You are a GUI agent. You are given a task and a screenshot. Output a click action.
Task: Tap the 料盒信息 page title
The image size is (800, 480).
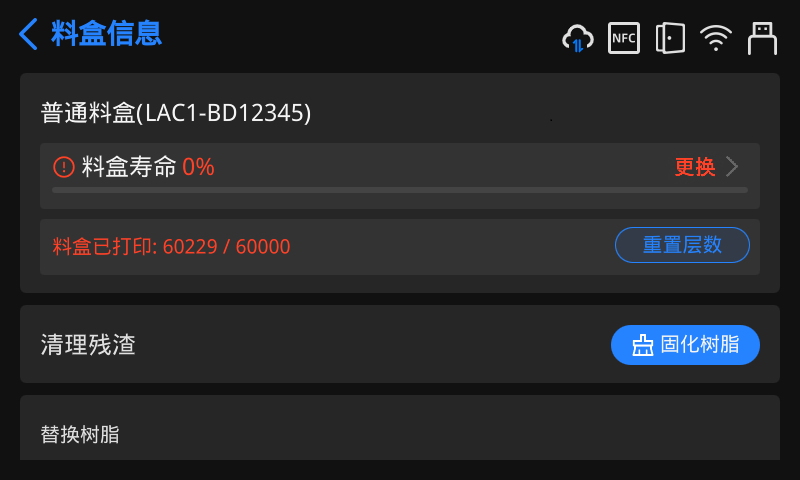107,34
